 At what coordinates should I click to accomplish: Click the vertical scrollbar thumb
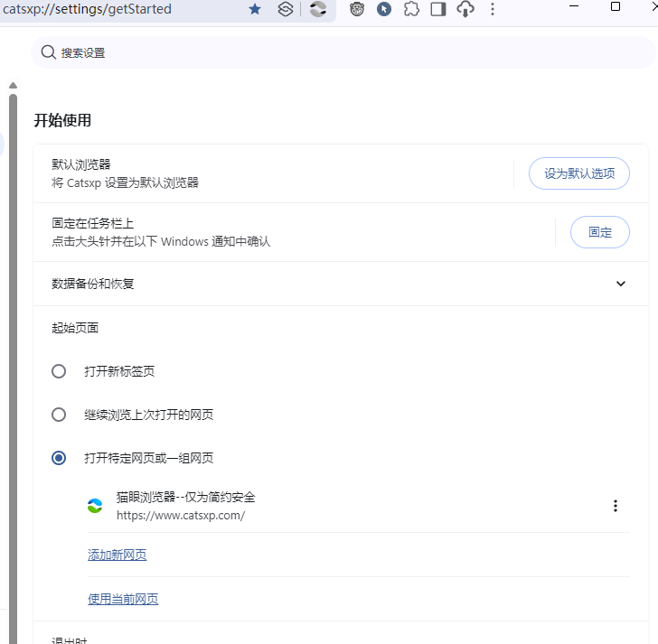pyautogui.click(x=13, y=369)
